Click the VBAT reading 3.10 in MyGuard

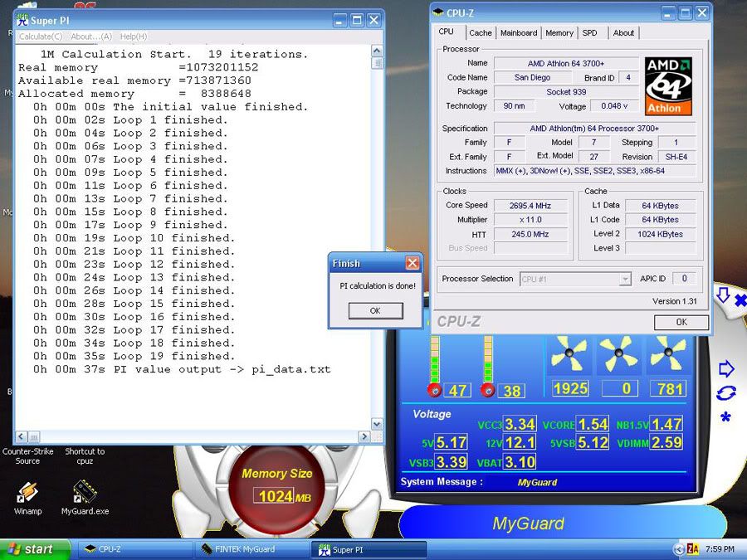(520, 461)
